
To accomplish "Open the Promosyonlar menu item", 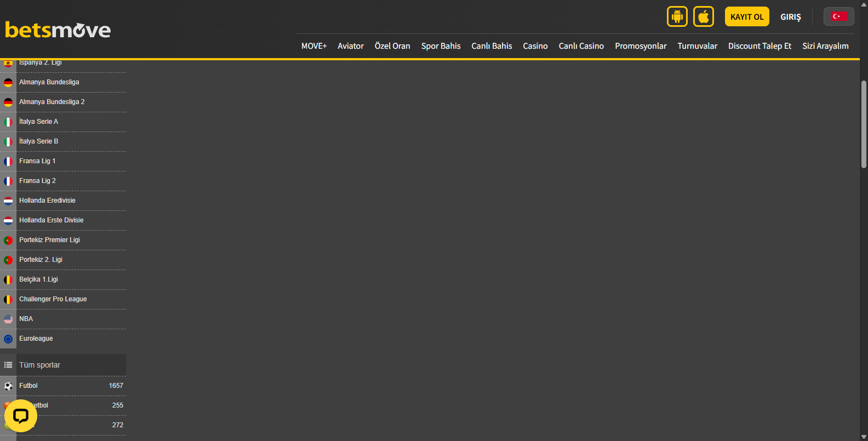I will pos(641,46).
